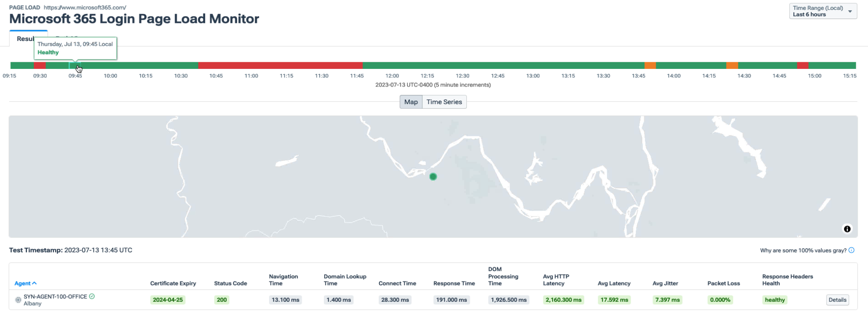This screenshot has width=868, height=318.
Task: Click the agent type icon beside SYN-AGENT-100-OFFICE
Action: (x=18, y=300)
